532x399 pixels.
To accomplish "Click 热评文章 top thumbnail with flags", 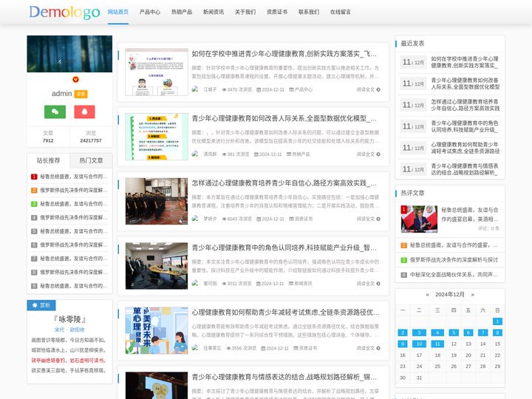I will pos(419,219).
